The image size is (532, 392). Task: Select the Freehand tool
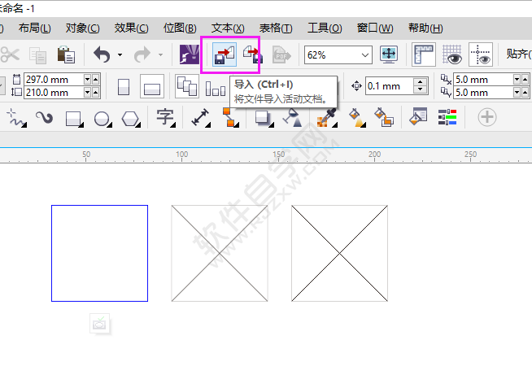(x=16, y=118)
